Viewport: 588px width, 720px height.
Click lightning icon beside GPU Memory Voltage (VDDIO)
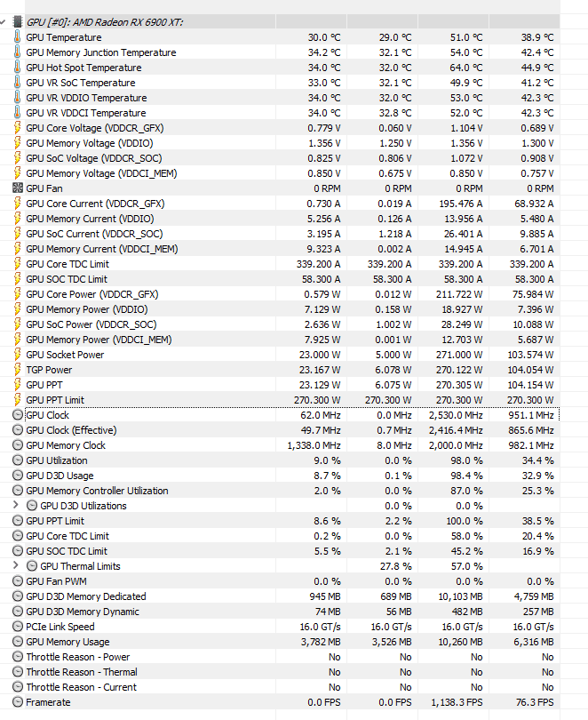point(18,143)
